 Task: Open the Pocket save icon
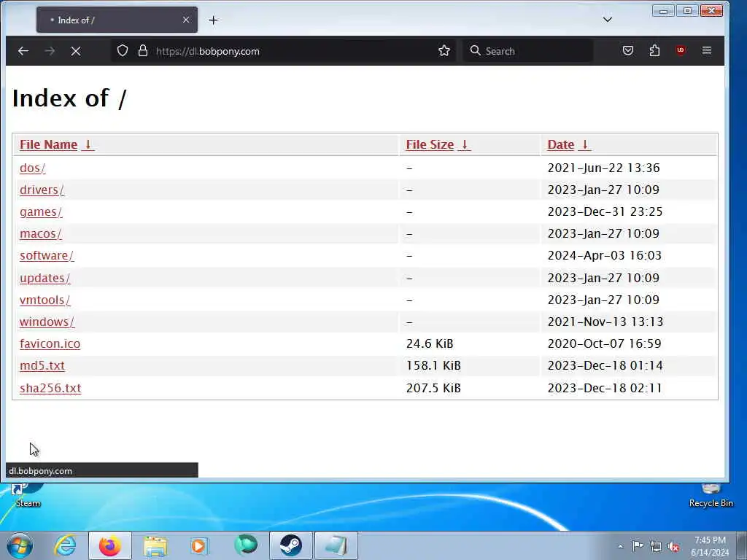click(x=628, y=50)
